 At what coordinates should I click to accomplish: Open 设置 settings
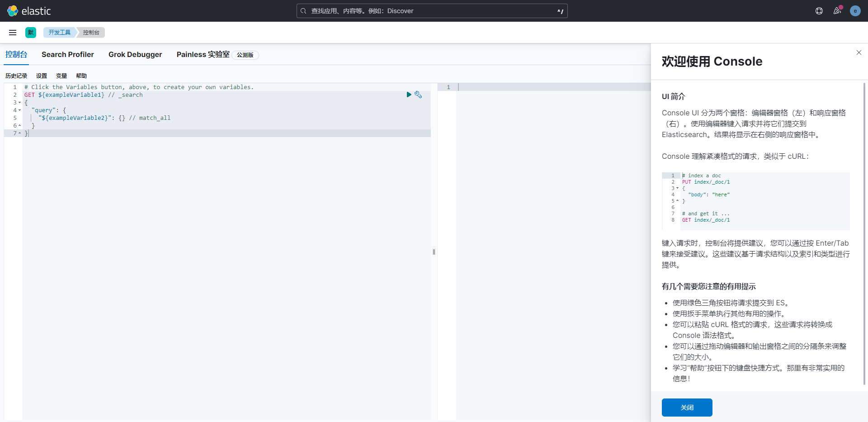tap(42, 76)
